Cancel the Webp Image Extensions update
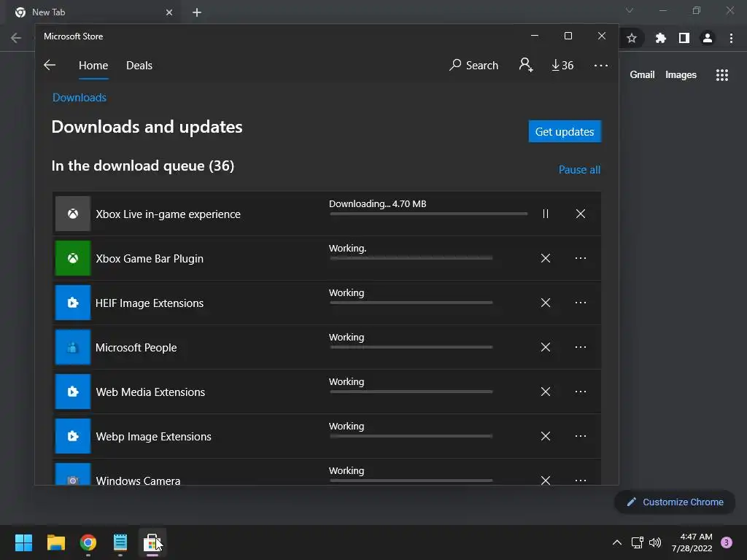 pyautogui.click(x=546, y=436)
